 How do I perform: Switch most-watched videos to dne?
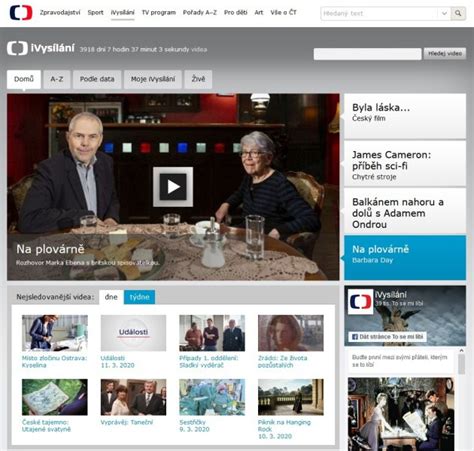coord(111,297)
